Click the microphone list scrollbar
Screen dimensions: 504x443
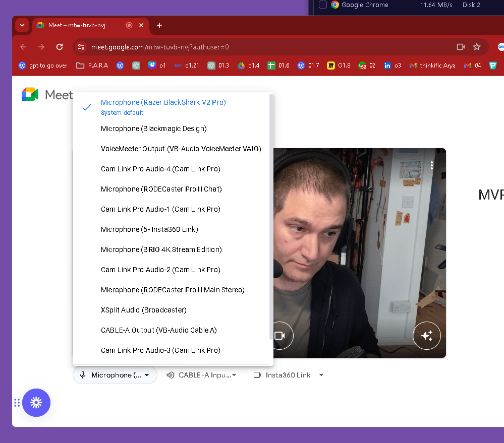pos(271,217)
